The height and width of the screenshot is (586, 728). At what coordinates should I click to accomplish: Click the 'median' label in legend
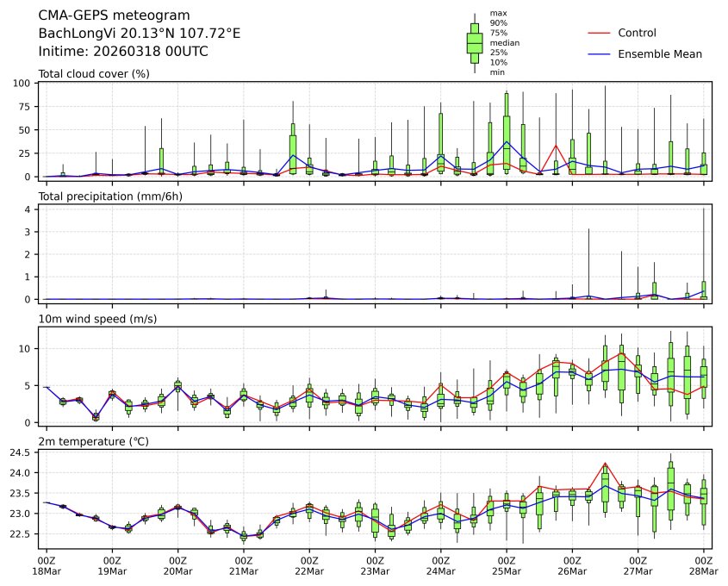504,42
